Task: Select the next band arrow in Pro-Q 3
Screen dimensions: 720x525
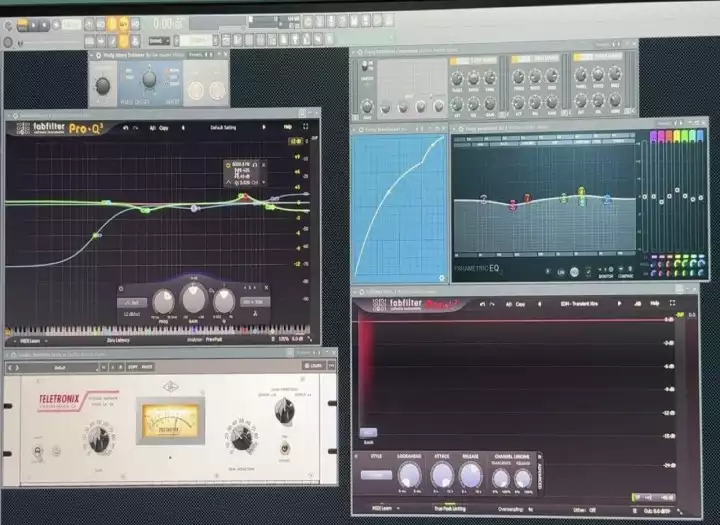Action: 255,288
